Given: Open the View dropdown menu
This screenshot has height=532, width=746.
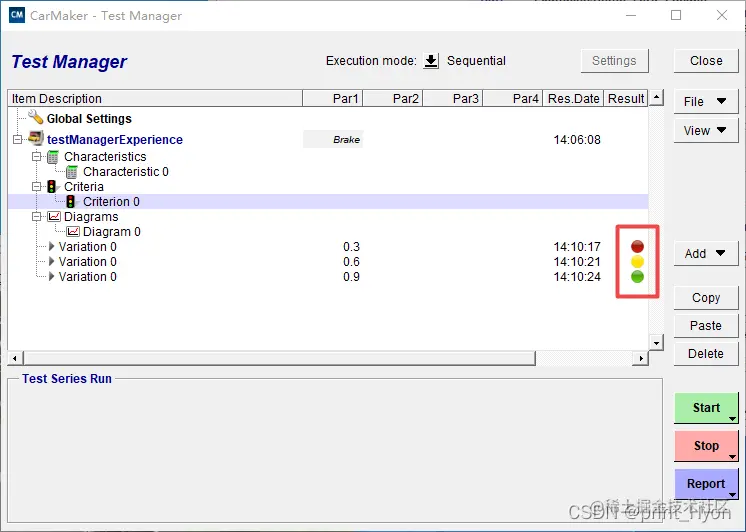Looking at the screenshot, I should (x=706, y=130).
